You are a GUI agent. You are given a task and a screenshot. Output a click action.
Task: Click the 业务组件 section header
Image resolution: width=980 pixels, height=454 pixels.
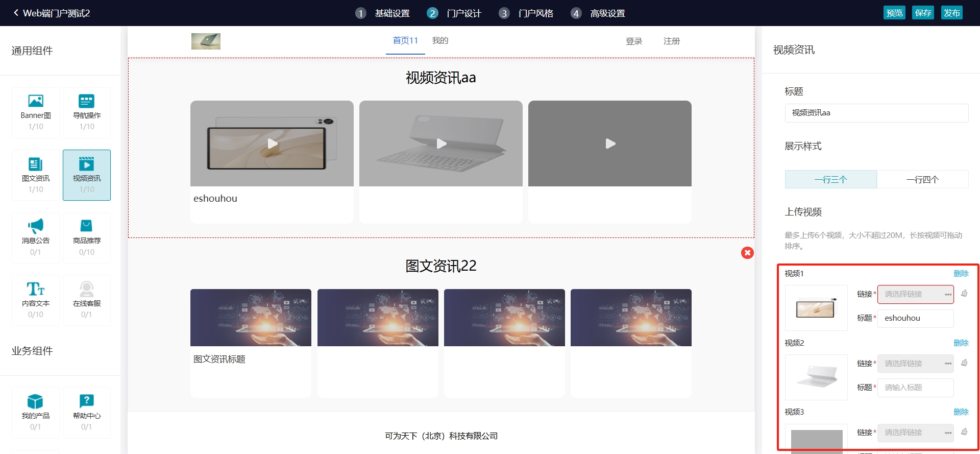[x=32, y=351]
